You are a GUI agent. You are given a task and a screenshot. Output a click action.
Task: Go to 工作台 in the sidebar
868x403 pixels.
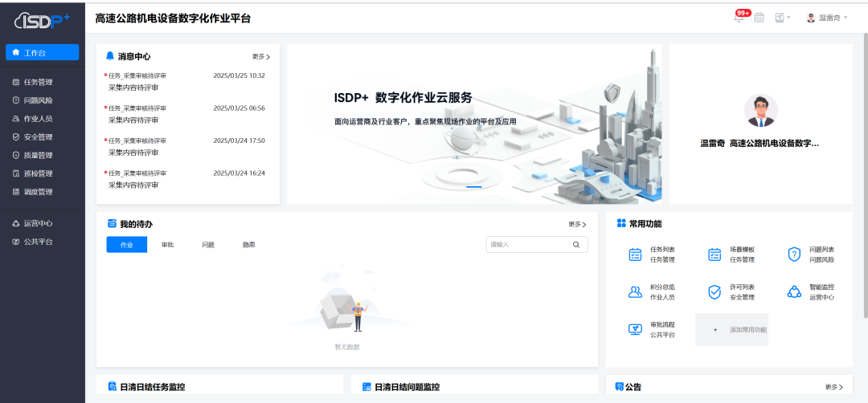pos(42,52)
